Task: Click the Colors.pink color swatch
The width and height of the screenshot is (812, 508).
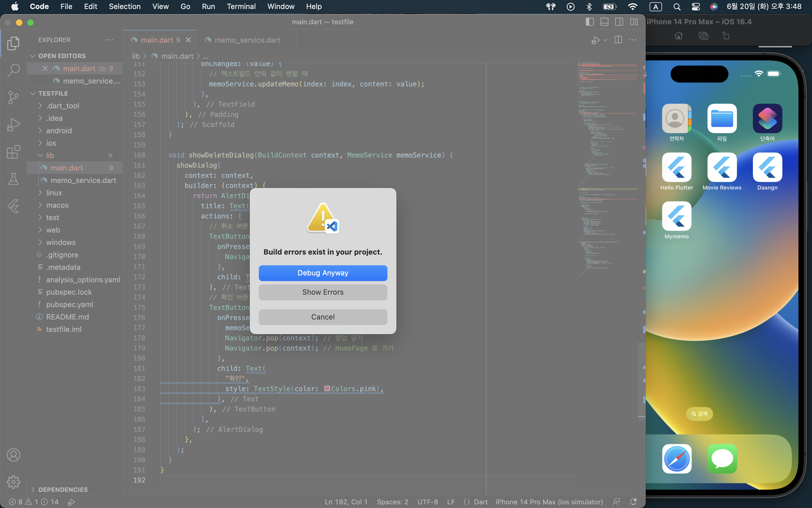Action: [x=327, y=389]
